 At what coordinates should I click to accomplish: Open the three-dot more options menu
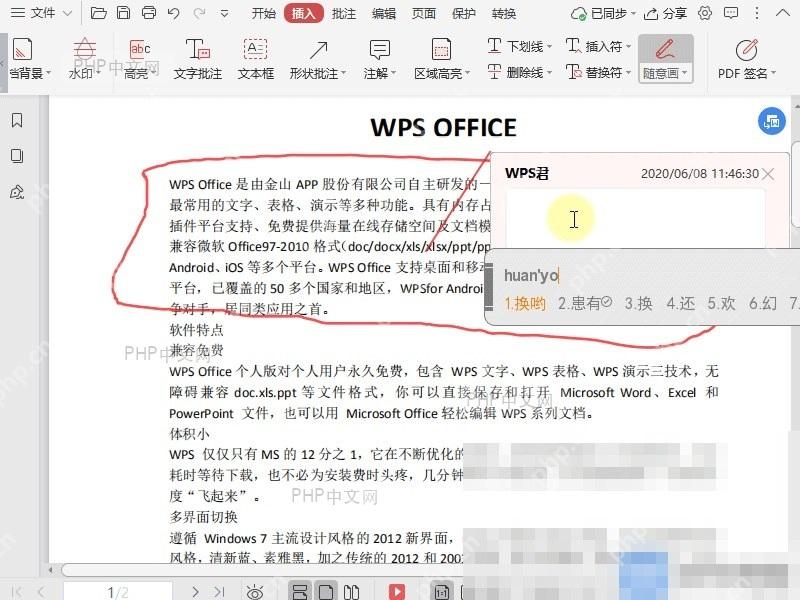(757, 13)
